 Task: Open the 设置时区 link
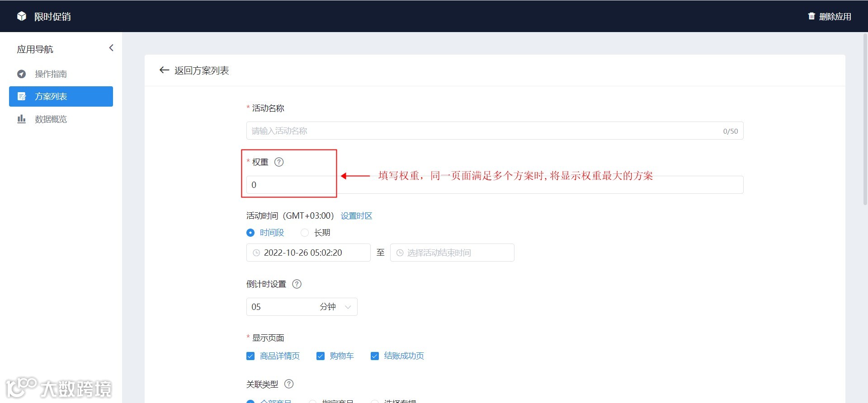[356, 216]
